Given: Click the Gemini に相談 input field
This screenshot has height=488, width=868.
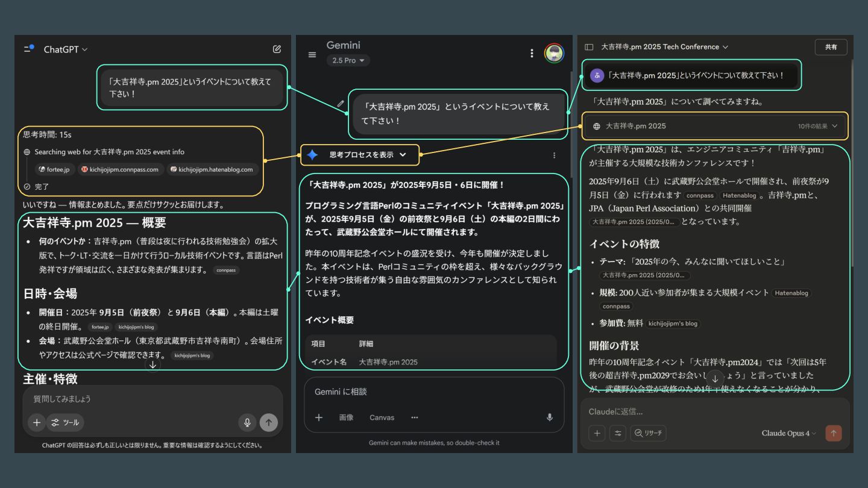Looking at the screenshot, I should click(x=434, y=392).
